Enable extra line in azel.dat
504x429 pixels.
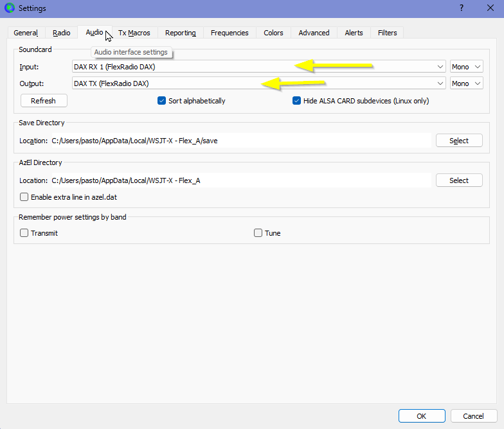24,197
